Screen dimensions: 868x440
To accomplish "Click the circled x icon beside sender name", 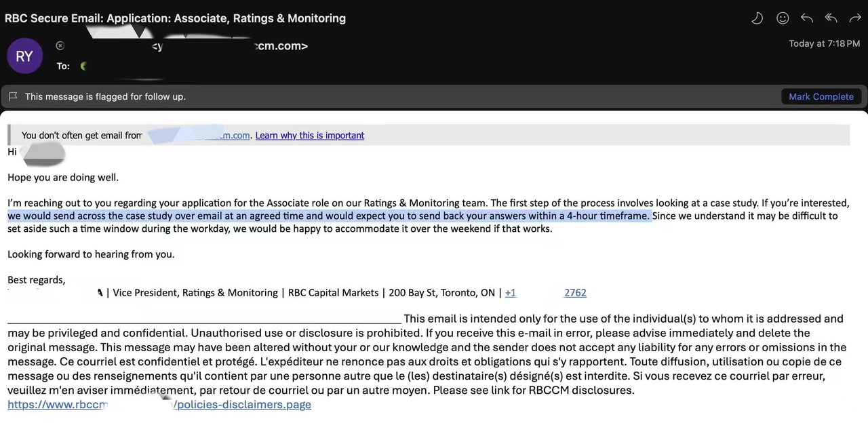I will point(60,45).
